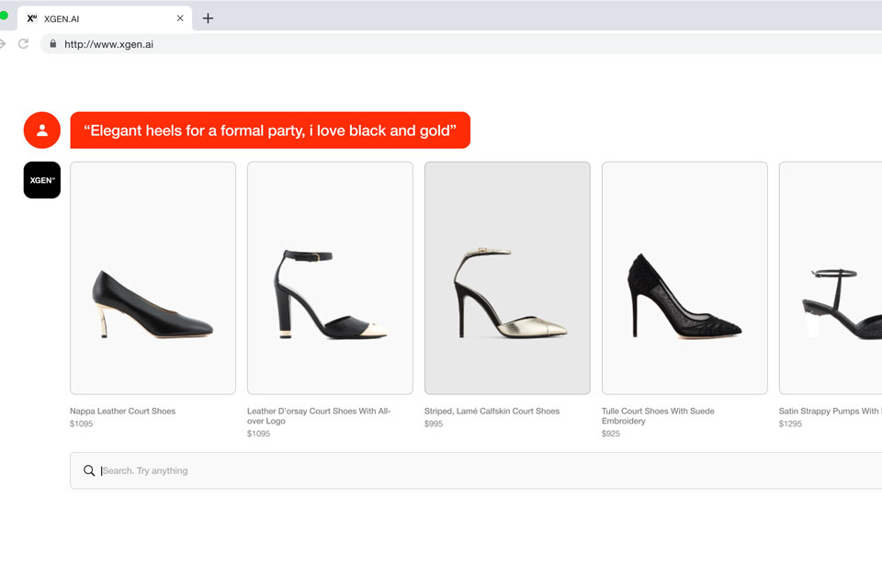882x588 pixels.
Task: Click the magnifying glass search icon
Action: tap(89, 470)
